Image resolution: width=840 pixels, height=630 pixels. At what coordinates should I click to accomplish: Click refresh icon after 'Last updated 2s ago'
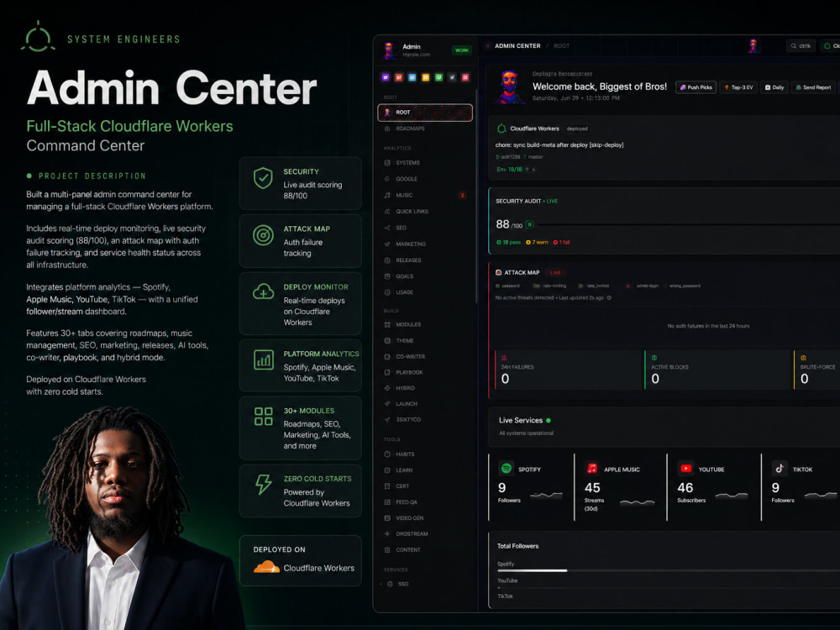[x=609, y=298]
